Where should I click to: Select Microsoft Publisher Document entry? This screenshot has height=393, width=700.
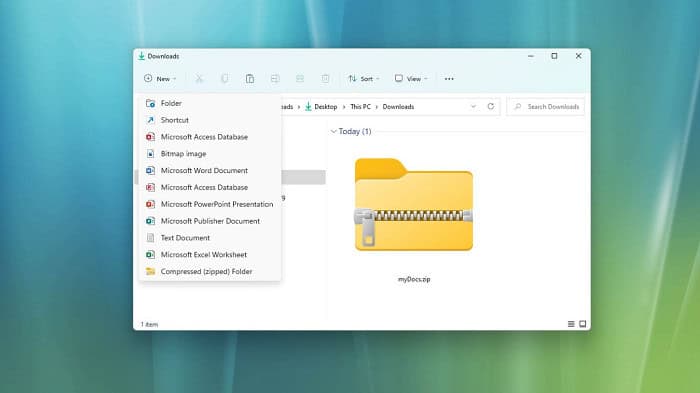click(210, 221)
